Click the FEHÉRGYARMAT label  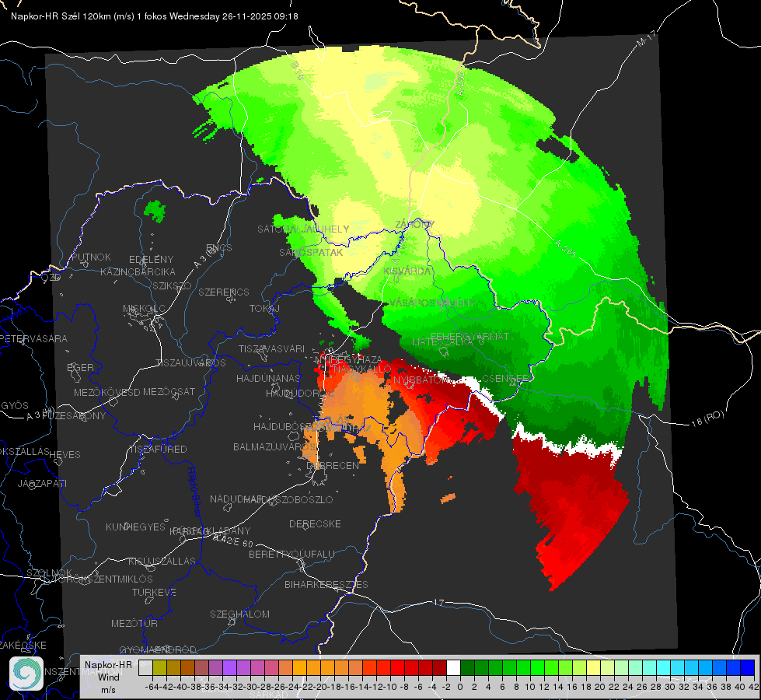tap(470, 336)
